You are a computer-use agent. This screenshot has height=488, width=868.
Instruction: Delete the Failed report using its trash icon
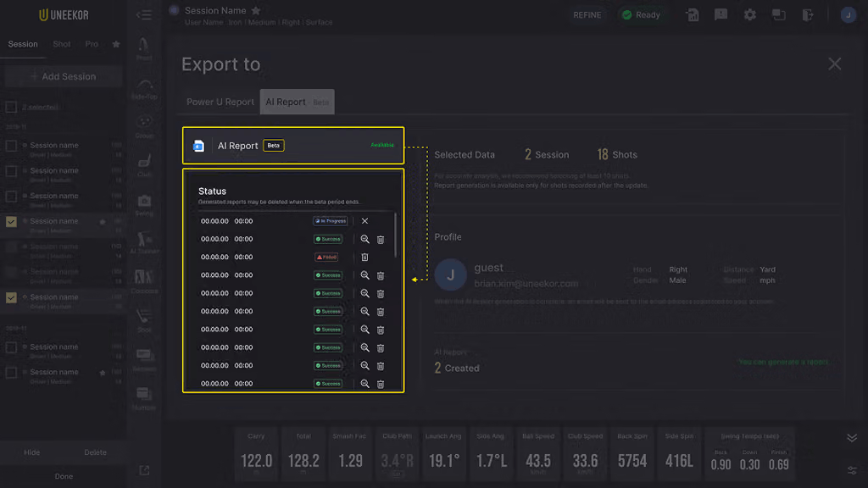tap(364, 258)
